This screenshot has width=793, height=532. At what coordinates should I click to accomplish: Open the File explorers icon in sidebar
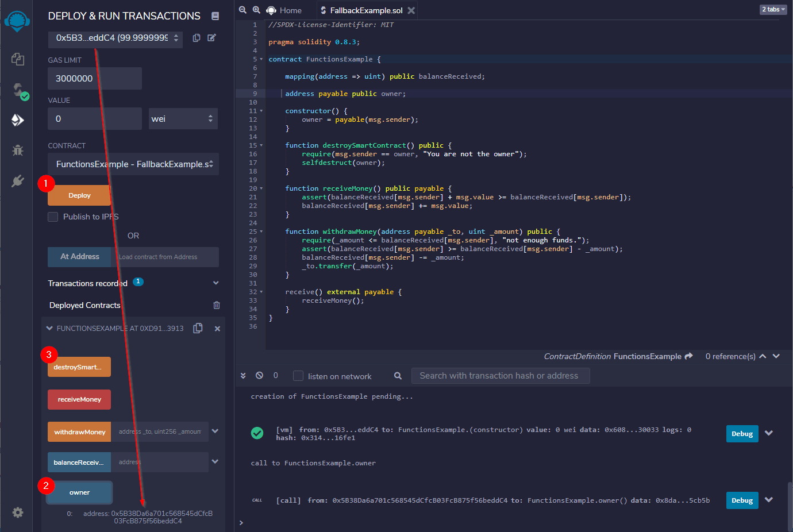coord(18,59)
